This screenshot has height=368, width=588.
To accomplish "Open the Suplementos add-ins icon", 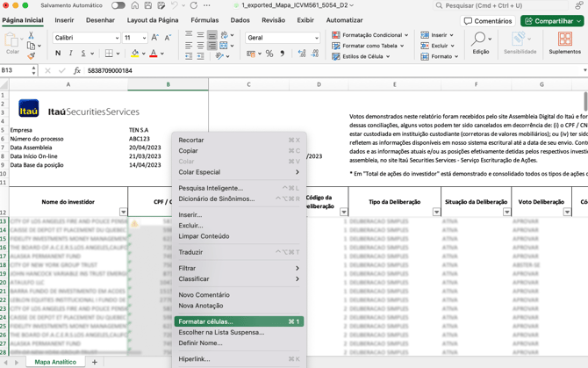I will [564, 40].
